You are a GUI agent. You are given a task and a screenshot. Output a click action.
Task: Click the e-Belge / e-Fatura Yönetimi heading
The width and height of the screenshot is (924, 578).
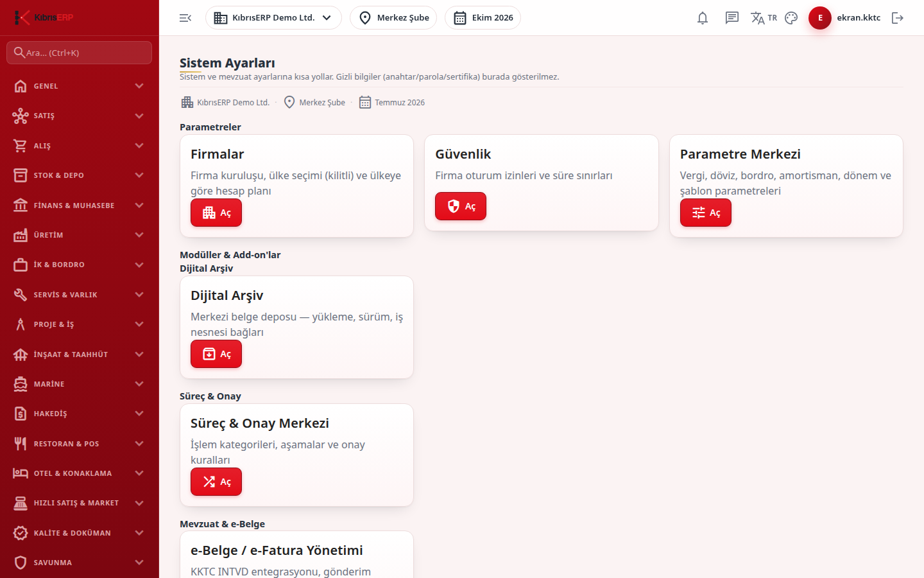coord(277,550)
